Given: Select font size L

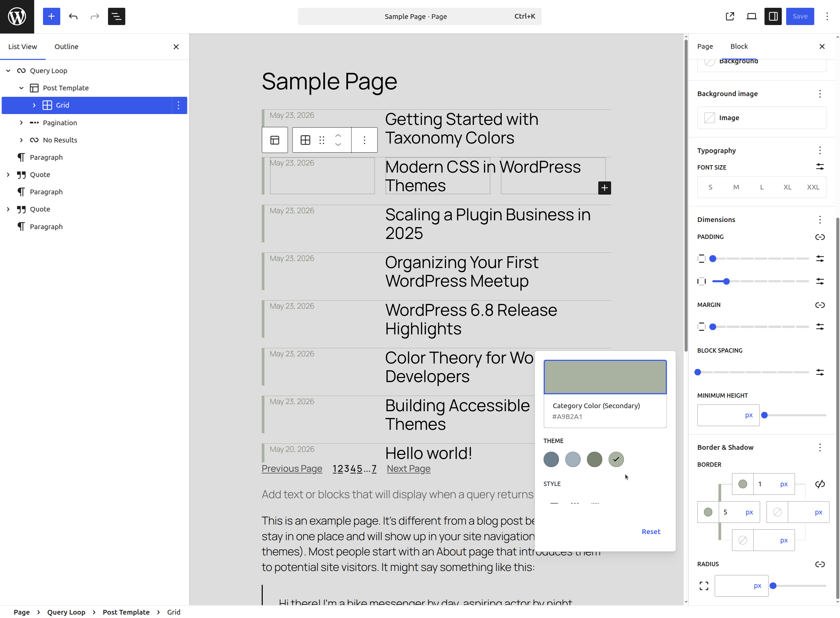Looking at the screenshot, I should [x=761, y=187].
